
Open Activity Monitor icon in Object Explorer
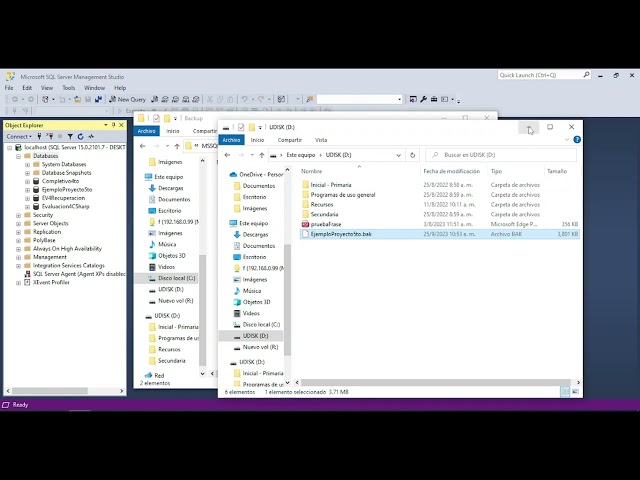tap(91, 136)
